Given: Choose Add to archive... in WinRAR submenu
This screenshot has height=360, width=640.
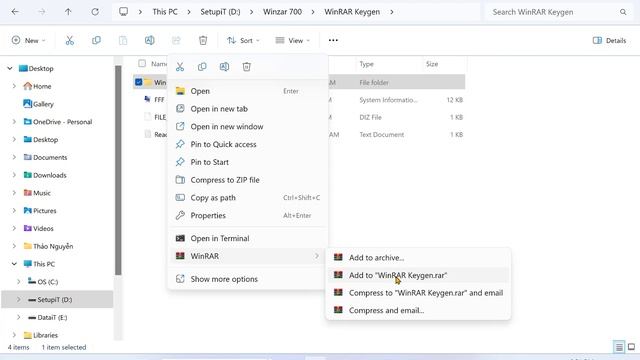Looking at the screenshot, I should coord(418,258).
